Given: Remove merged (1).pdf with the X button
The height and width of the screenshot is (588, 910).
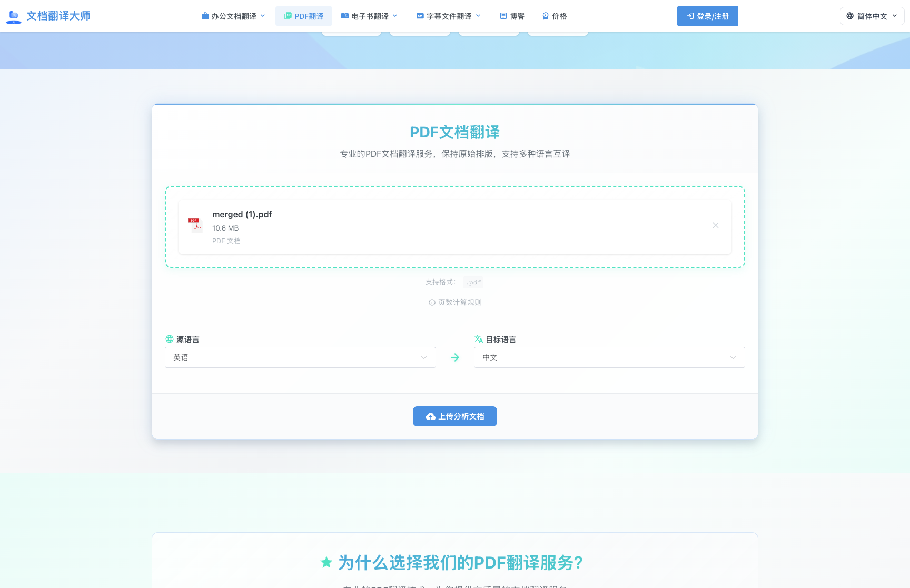Looking at the screenshot, I should [x=715, y=225].
